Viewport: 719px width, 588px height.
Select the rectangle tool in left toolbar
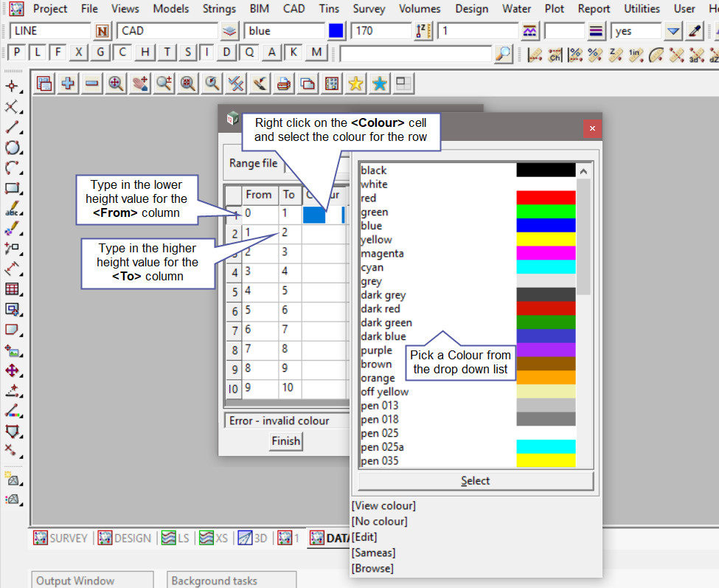pos(12,188)
